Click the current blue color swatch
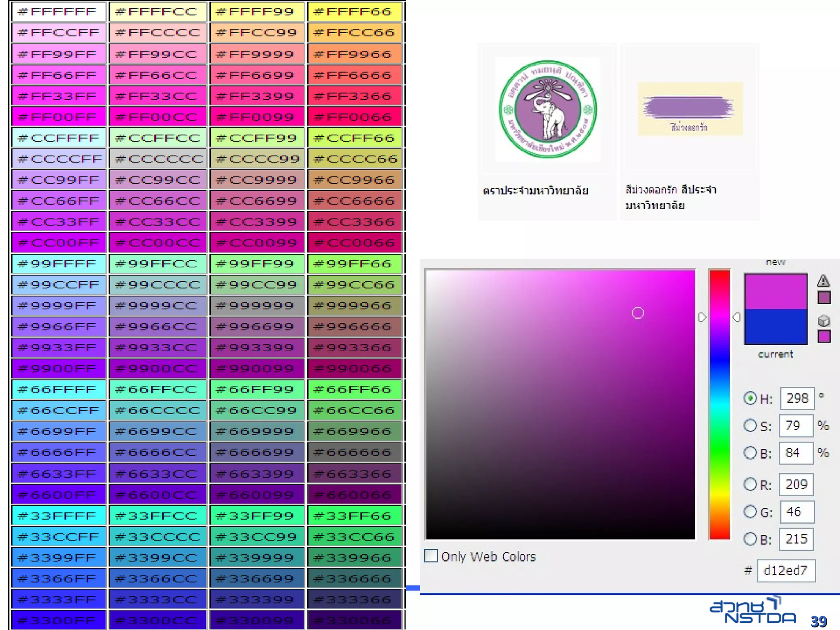 [775, 327]
